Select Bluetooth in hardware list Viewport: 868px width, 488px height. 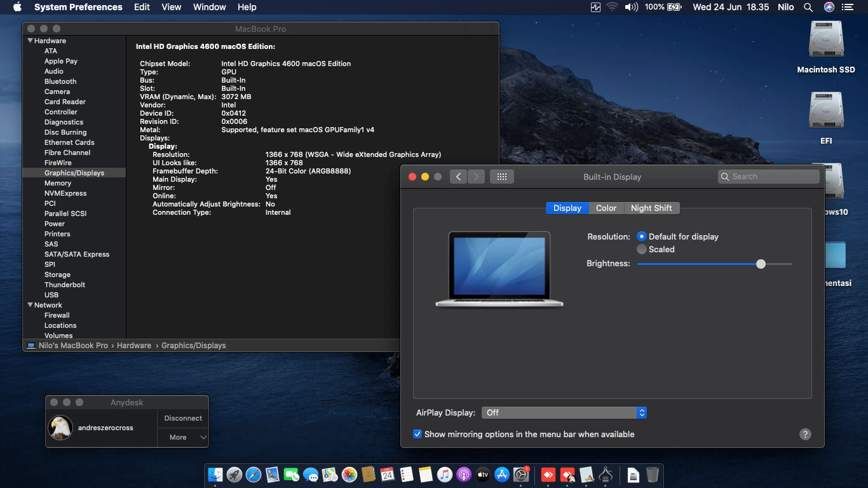pyautogui.click(x=60, y=81)
